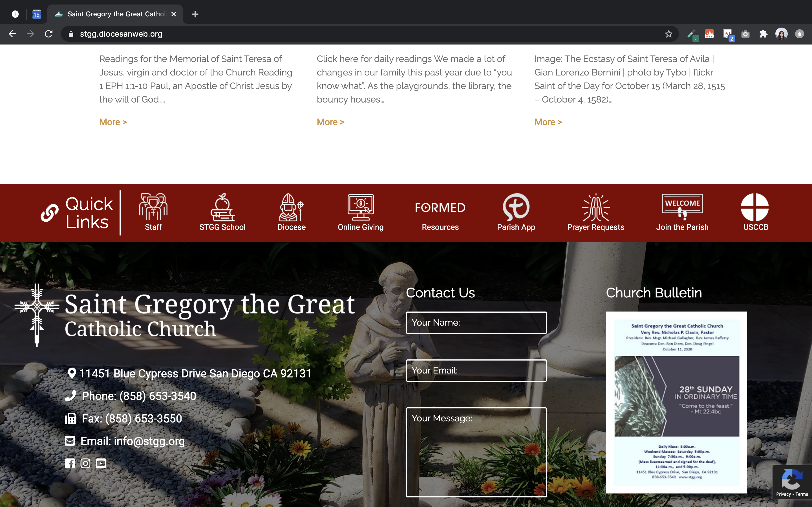Select the Online Giving monitor icon
This screenshot has height=507, width=812.
click(x=360, y=207)
